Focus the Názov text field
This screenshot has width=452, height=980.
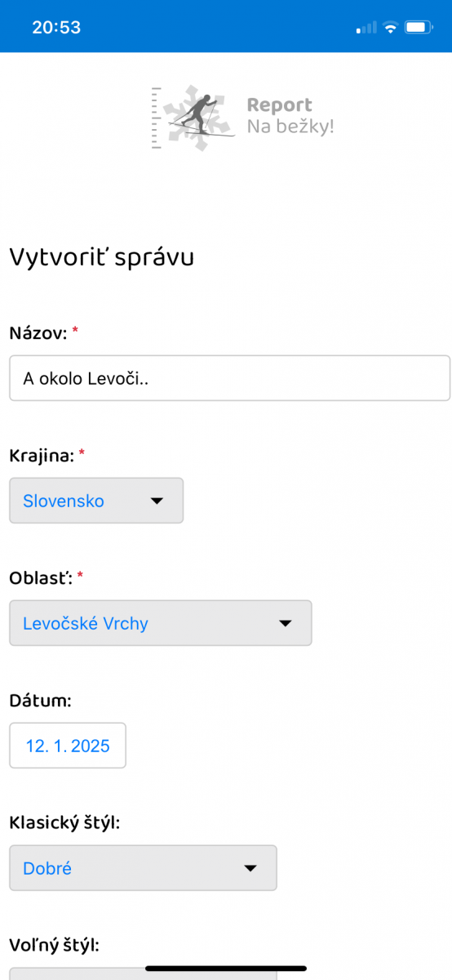point(229,378)
